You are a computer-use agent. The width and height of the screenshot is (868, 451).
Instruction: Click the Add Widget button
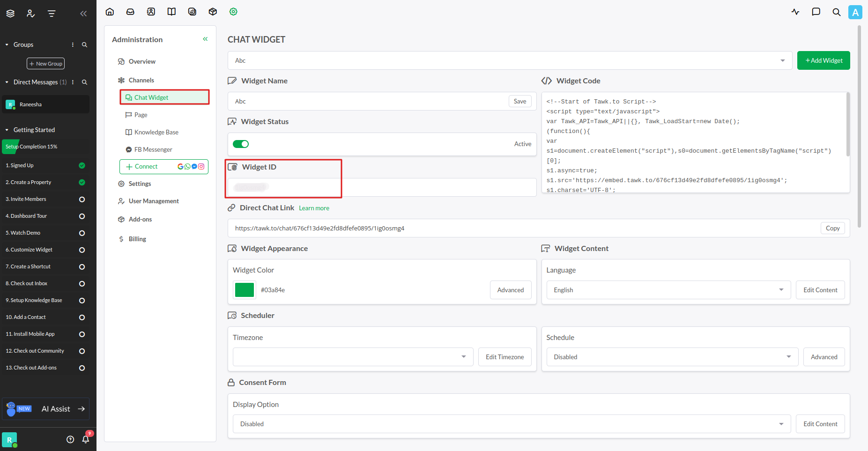[823, 60]
